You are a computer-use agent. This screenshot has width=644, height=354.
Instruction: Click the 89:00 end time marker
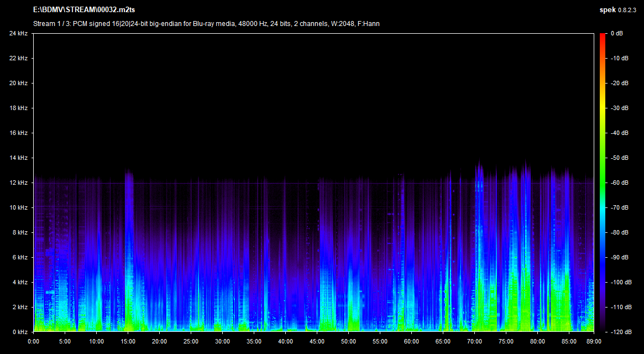click(x=593, y=341)
